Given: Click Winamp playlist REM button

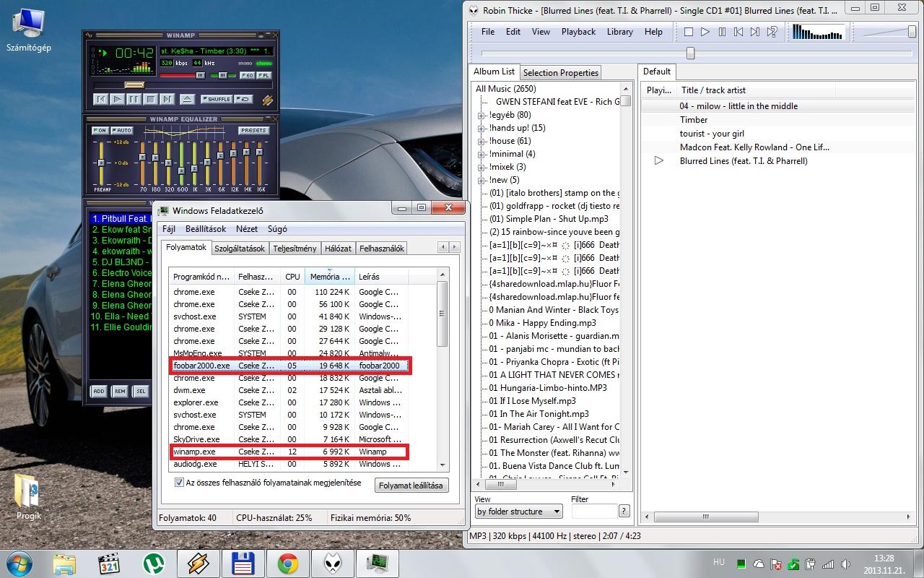Looking at the screenshot, I should click(120, 391).
